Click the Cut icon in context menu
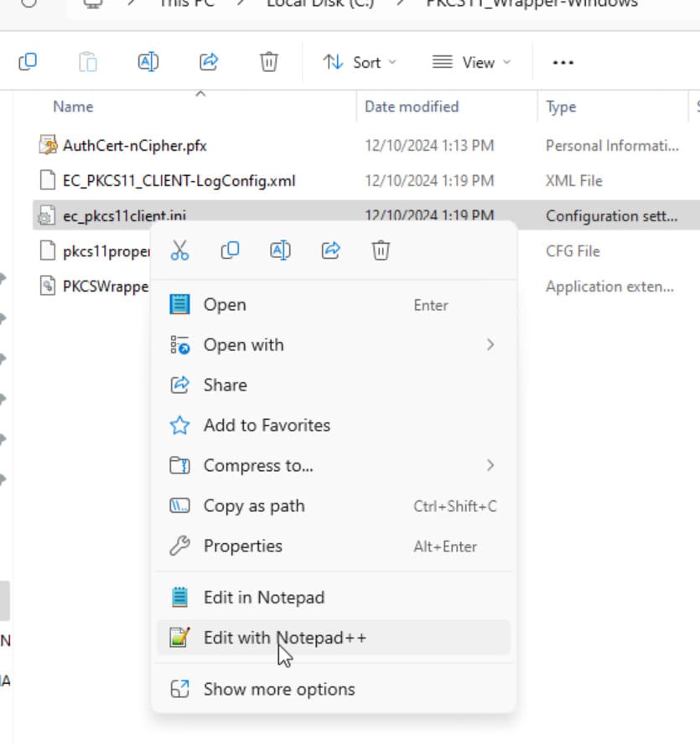Screen dimensions: 700x745 pyautogui.click(x=179, y=251)
